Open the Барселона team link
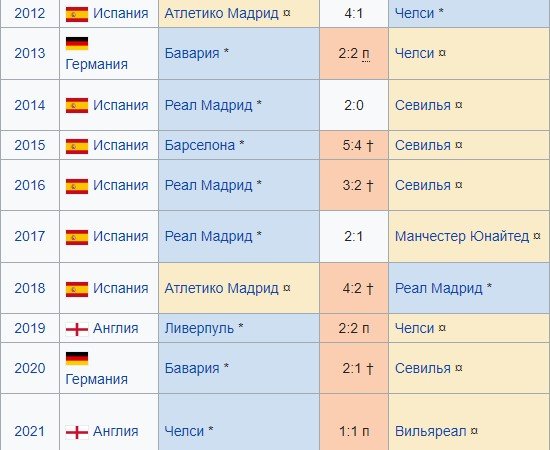 click(200, 145)
